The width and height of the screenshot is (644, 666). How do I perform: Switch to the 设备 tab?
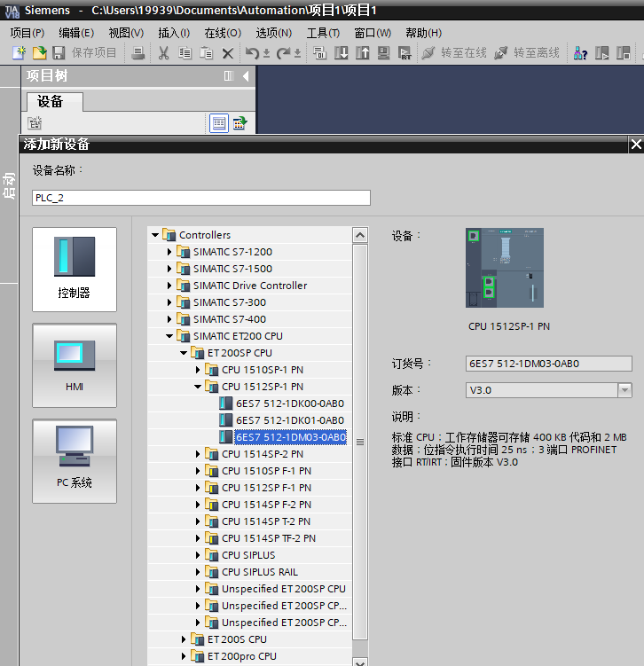coord(51,101)
